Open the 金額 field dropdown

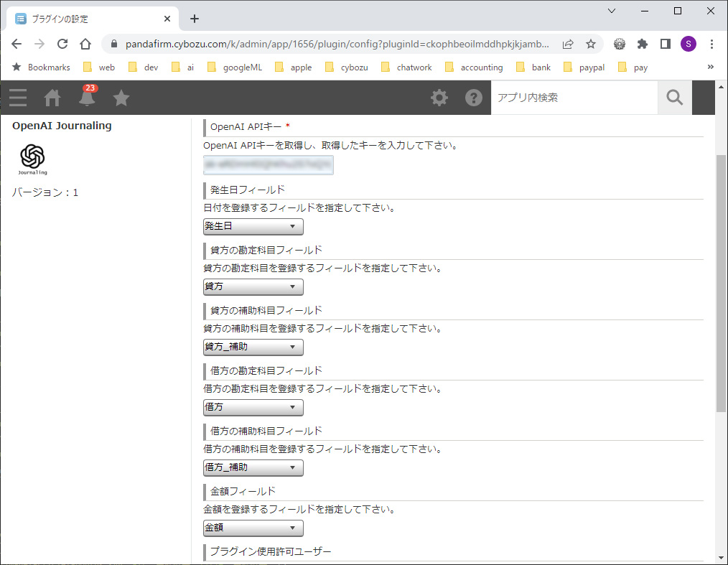pyautogui.click(x=253, y=528)
